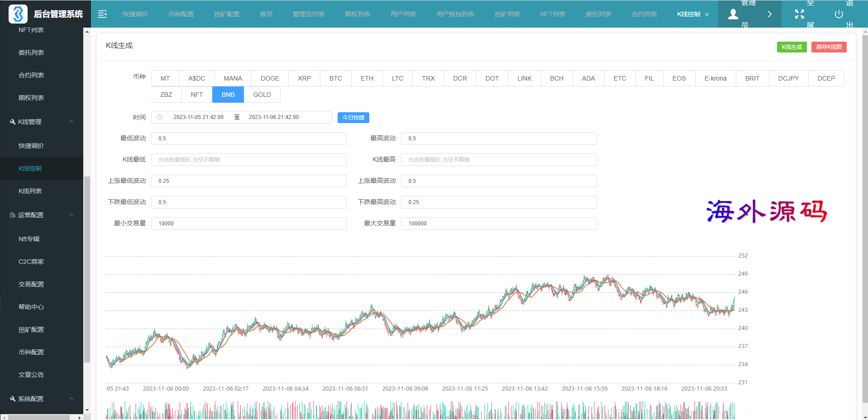Screen dimensions: 868x420
Task: Select the NFT currency option
Action: click(197, 95)
